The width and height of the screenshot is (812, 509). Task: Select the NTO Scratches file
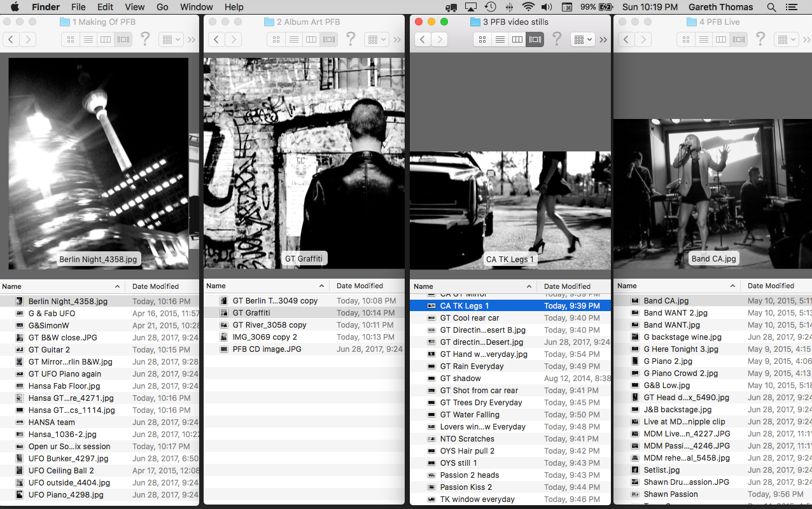(x=510, y=439)
